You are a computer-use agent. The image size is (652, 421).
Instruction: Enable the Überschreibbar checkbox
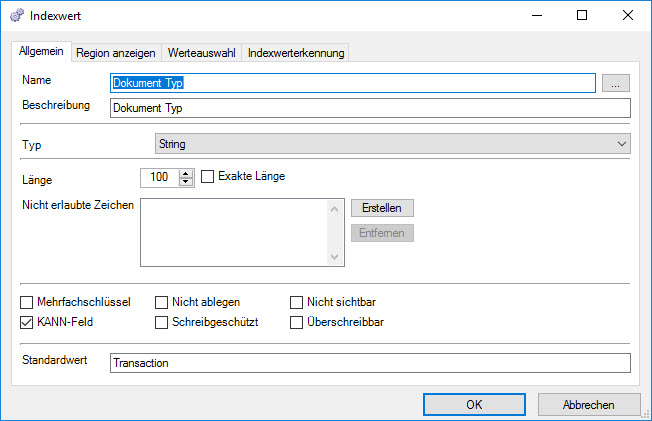coord(296,322)
